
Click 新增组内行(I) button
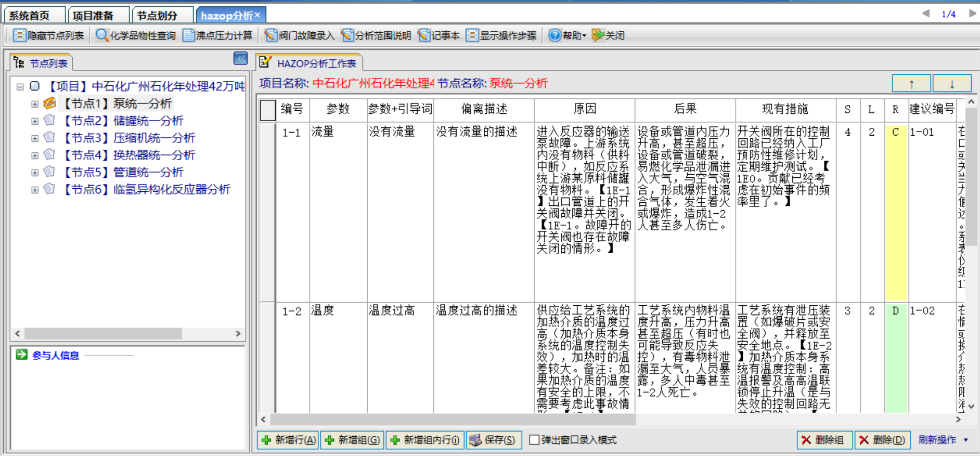(x=425, y=440)
